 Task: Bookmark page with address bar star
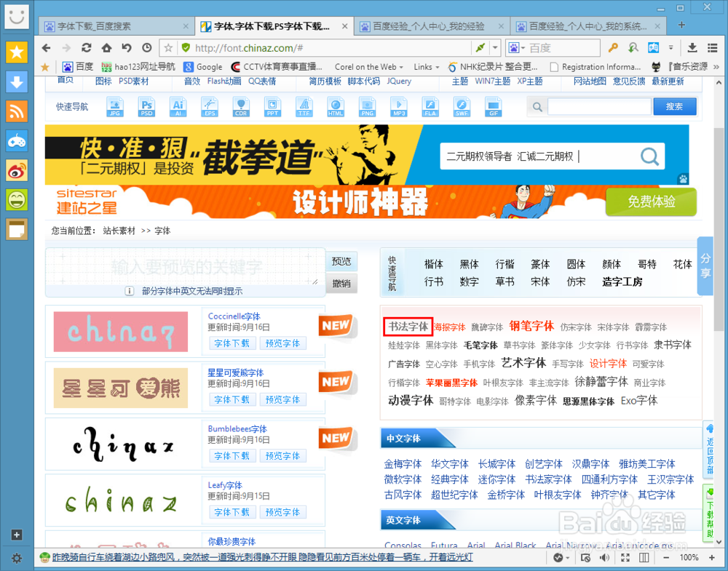click(x=169, y=48)
